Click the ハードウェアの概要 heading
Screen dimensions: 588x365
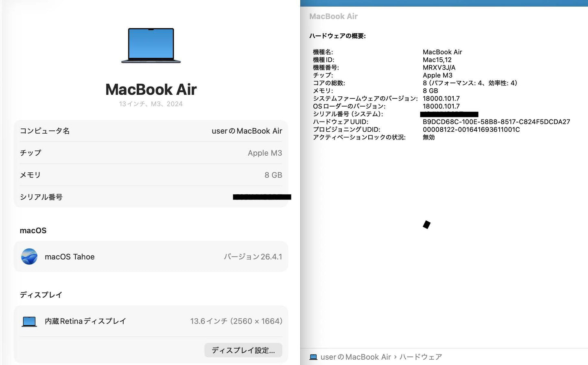(x=337, y=36)
